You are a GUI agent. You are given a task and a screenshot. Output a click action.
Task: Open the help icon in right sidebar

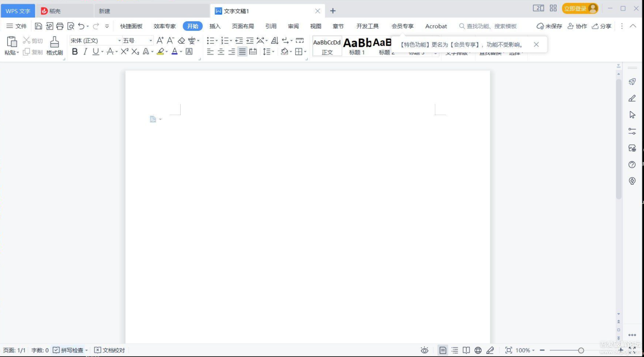pos(632,165)
